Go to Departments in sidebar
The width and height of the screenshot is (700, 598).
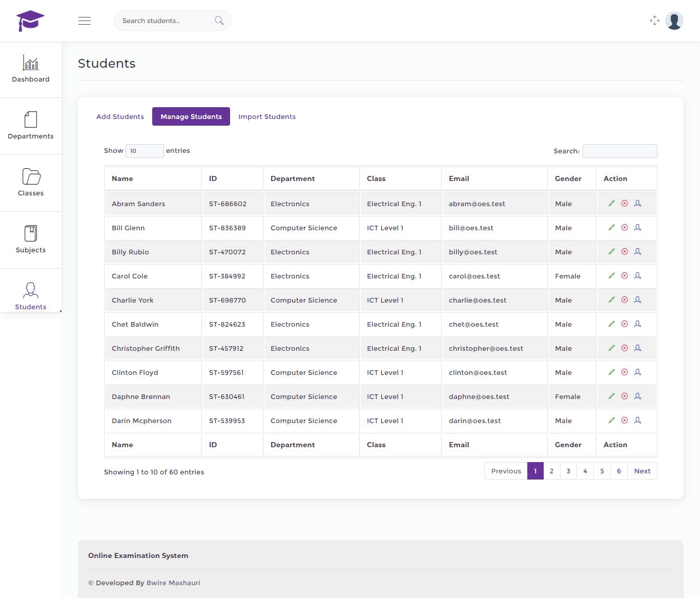[31, 126]
